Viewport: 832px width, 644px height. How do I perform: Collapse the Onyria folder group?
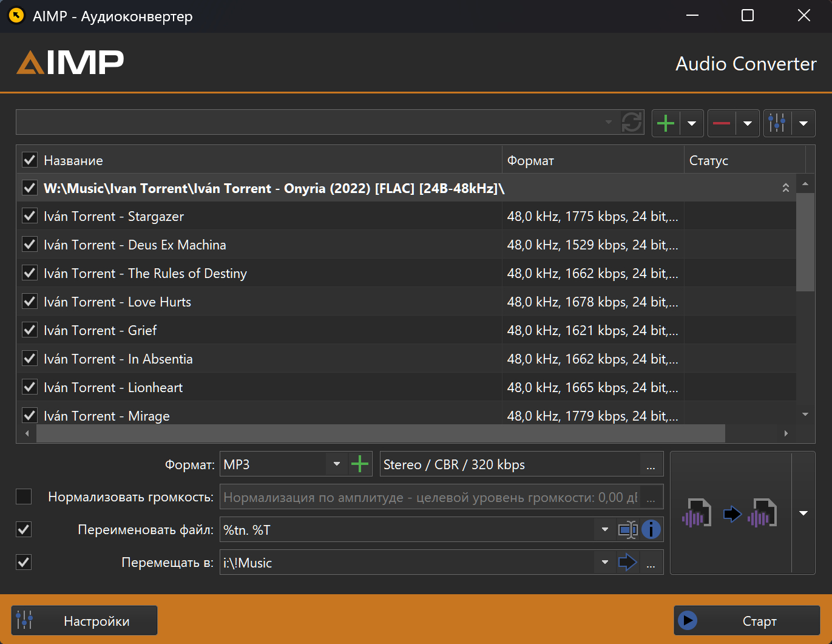click(x=785, y=188)
